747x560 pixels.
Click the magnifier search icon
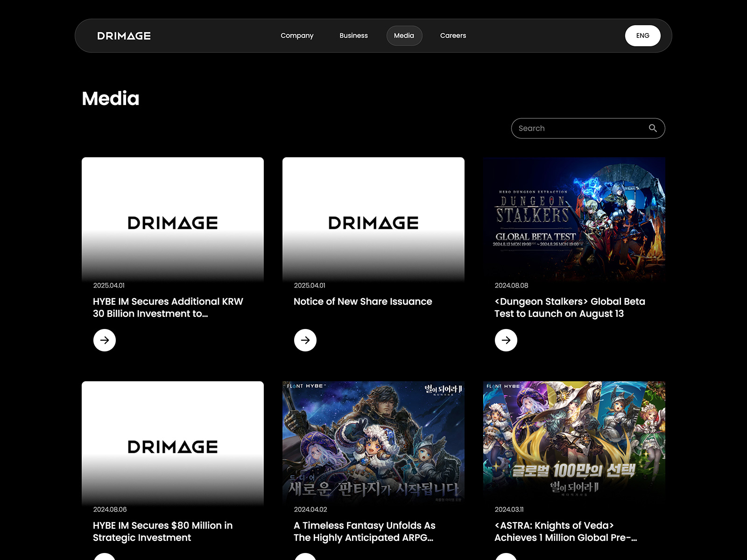pyautogui.click(x=653, y=128)
